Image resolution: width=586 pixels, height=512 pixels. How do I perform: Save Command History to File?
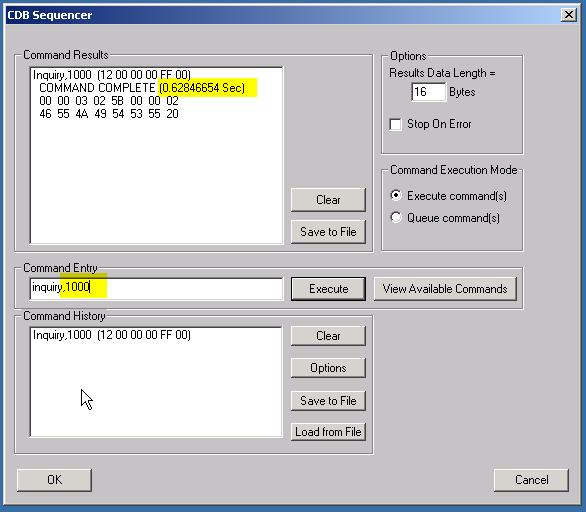click(328, 401)
